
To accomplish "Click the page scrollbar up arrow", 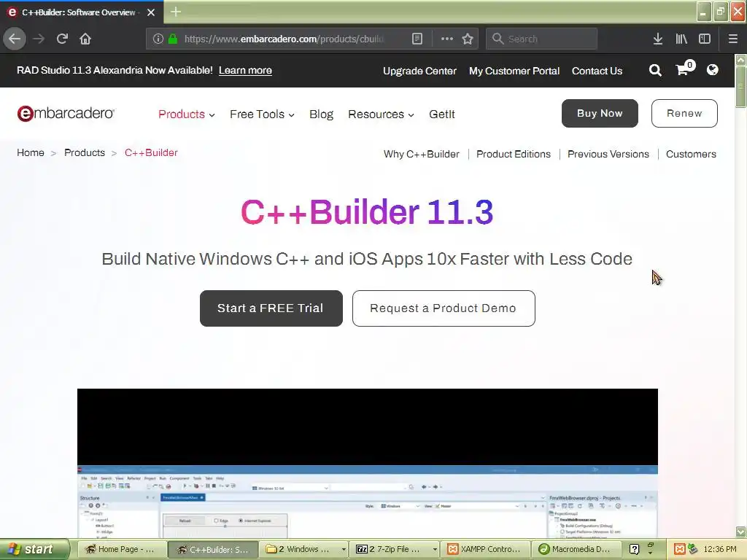I will coord(740,60).
